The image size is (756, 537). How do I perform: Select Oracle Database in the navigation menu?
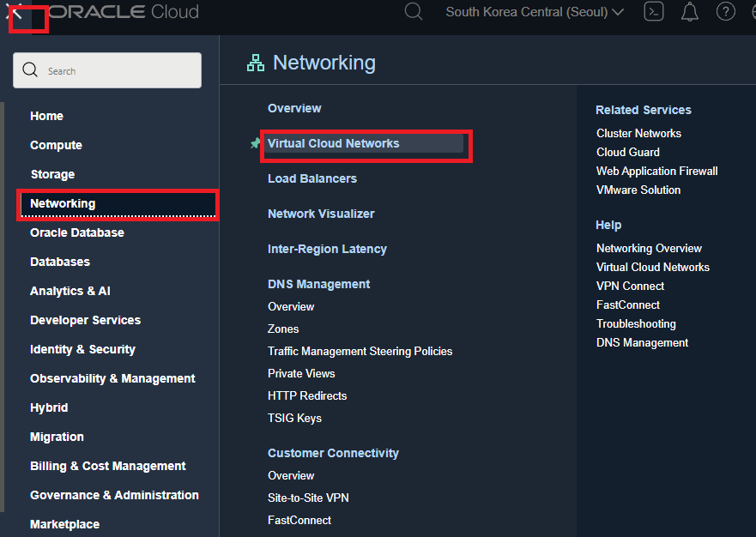[x=77, y=232]
